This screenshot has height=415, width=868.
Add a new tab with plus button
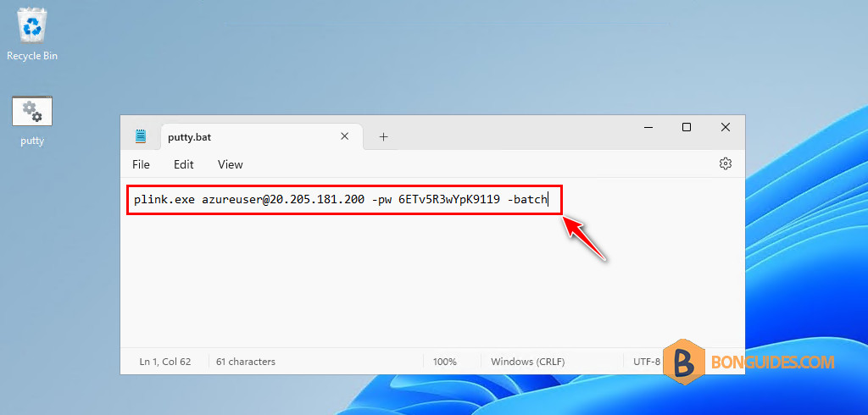(383, 136)
